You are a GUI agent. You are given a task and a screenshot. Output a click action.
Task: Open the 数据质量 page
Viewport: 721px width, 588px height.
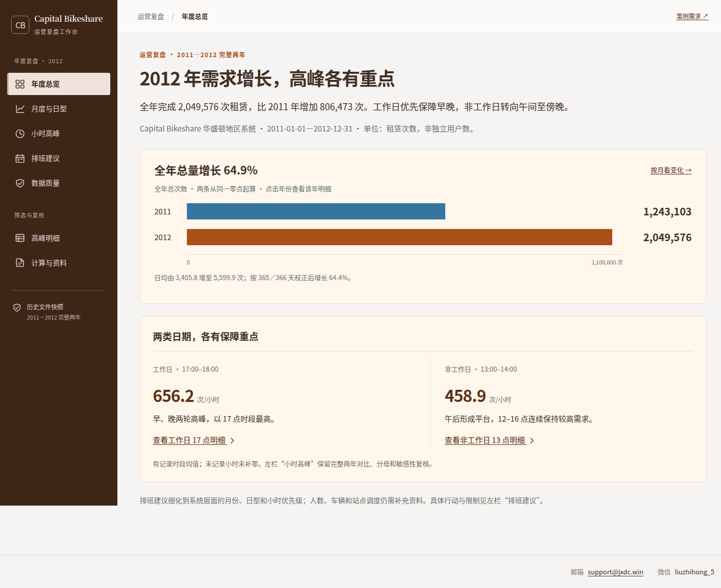click(59, 183)
